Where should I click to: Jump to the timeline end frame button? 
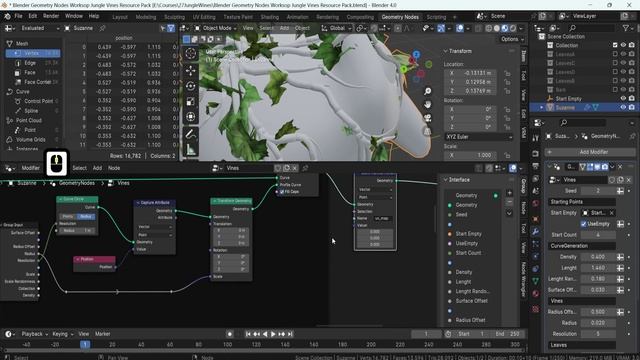(290, 334)
